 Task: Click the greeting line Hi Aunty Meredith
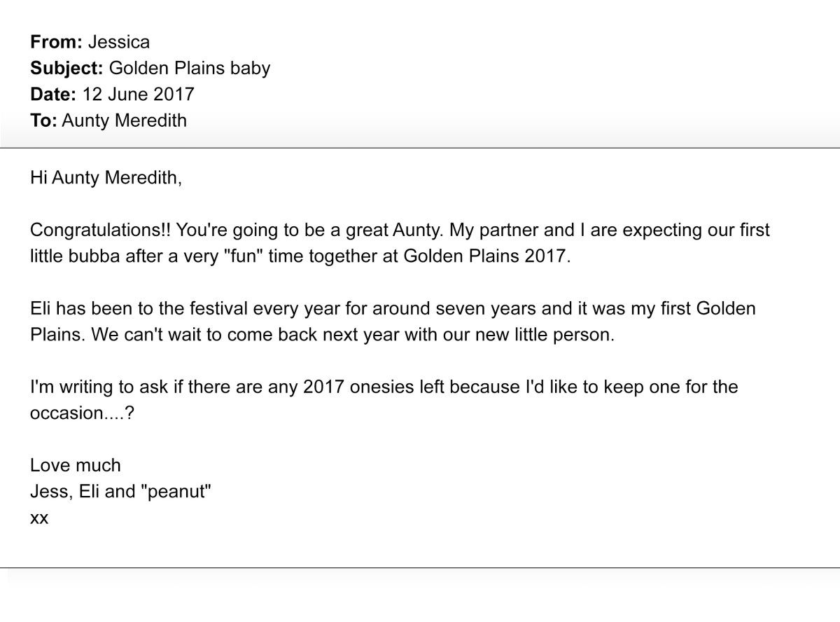click(106, 178)
